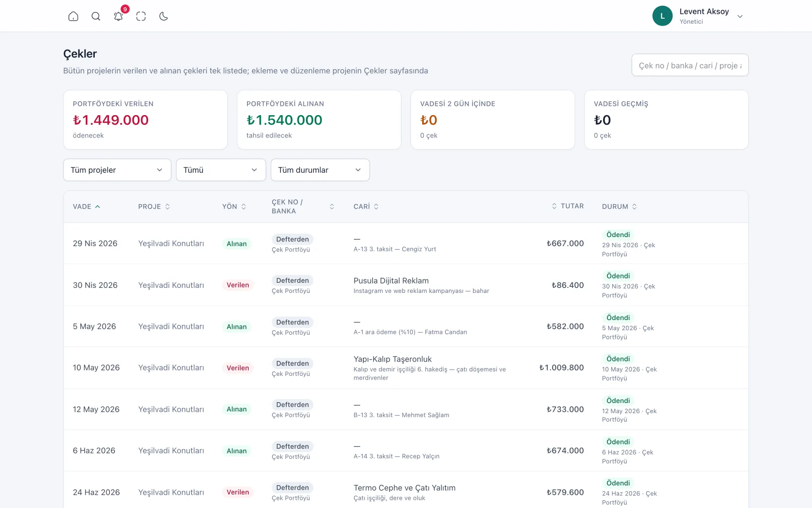Click Verilen badge in 24 Haz 2026 row

pos(238,492)
